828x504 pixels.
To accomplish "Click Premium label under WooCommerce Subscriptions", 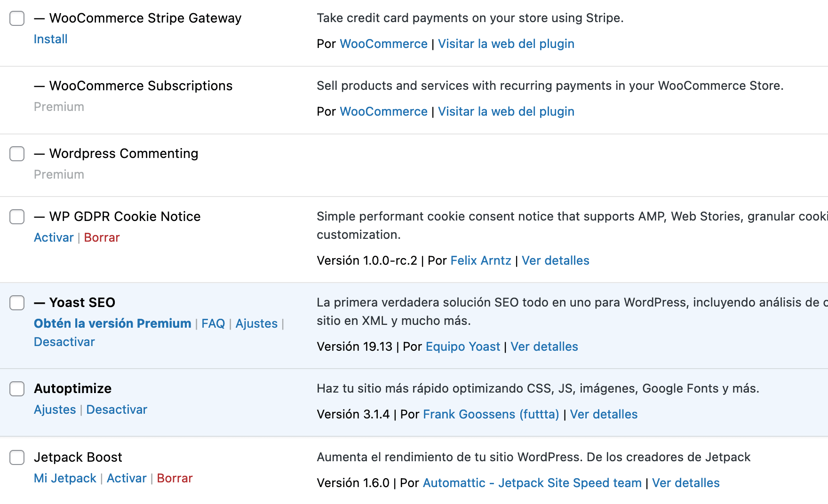I will pos(59,107).
